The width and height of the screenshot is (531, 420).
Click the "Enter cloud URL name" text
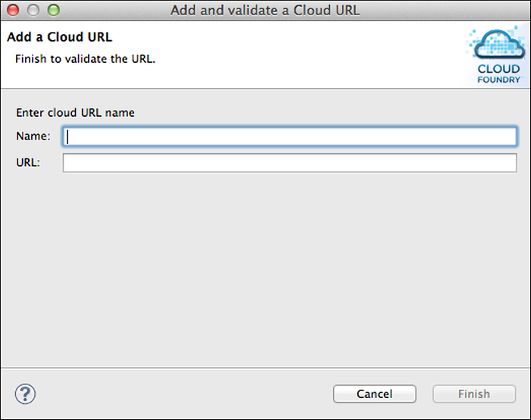(75, 113)
